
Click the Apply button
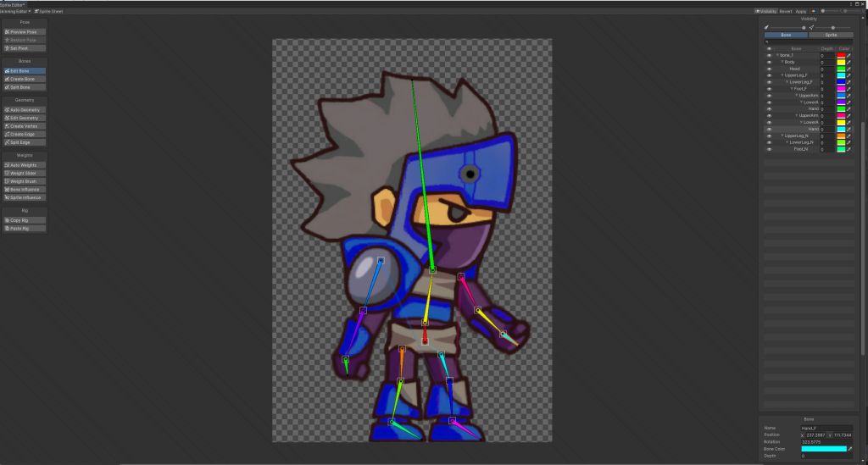pyautogui.click(x=801, y=11)
